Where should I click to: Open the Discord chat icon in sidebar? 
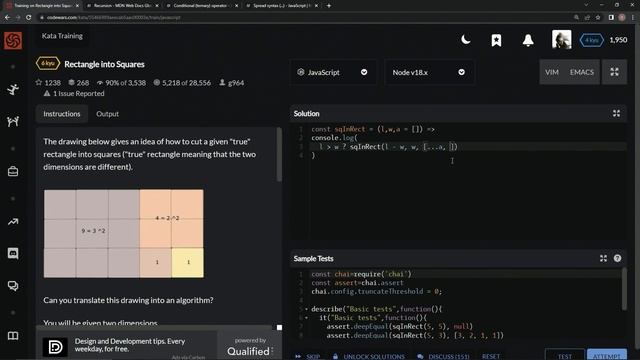click(13, 253)
